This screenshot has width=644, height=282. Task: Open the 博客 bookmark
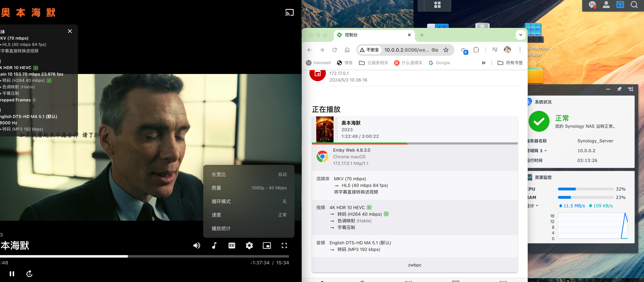345,63
